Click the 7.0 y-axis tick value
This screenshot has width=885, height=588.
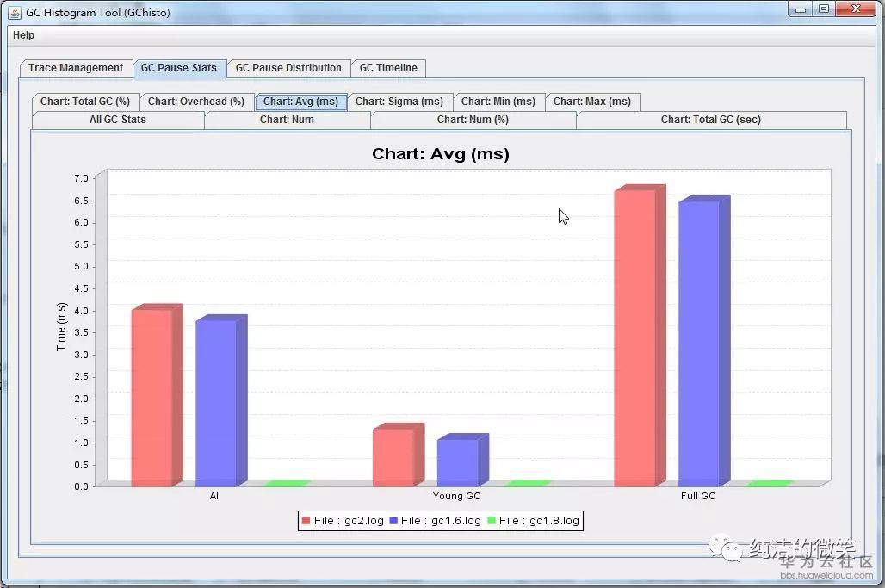coord(81,178)
